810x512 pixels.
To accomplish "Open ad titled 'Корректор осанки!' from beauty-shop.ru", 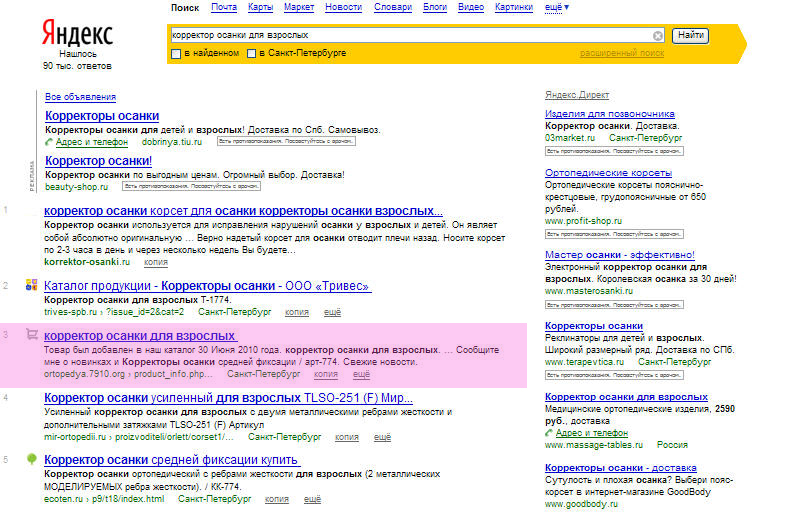I will [99, 161].
